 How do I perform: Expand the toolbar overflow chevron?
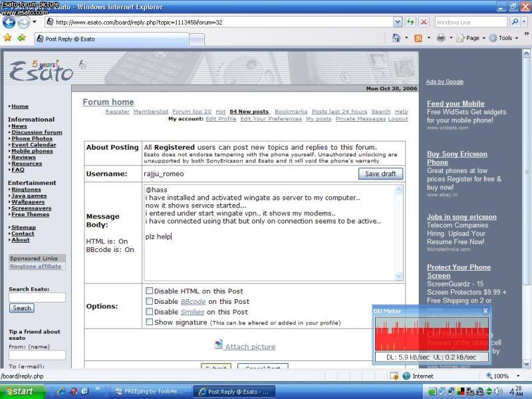[527, 34]
